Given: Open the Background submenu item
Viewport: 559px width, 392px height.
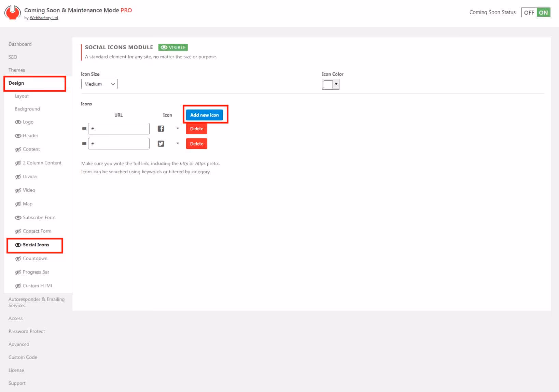Looking at the screenshot, I should click(27, 109).
